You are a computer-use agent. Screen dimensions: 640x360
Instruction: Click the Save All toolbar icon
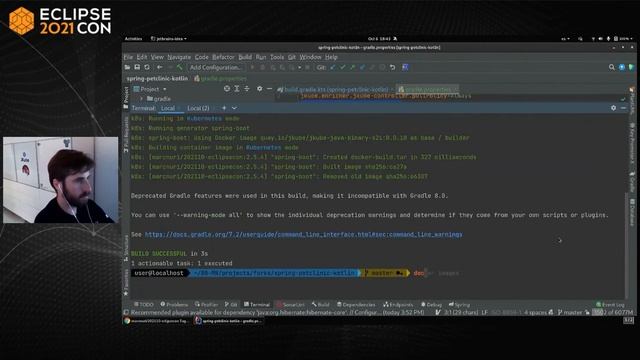click(137, 67)
